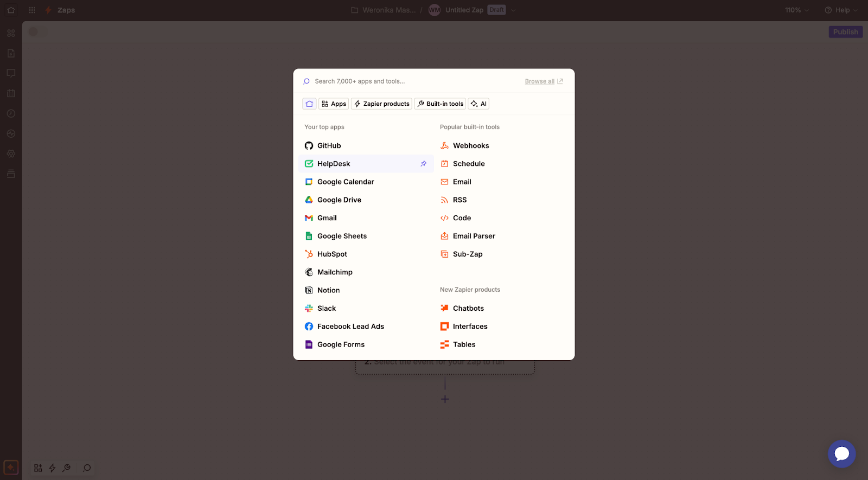This screenshot has height=480, width=868.
Task: Pin the HelpDesk app
Action: tap(424, 164)
